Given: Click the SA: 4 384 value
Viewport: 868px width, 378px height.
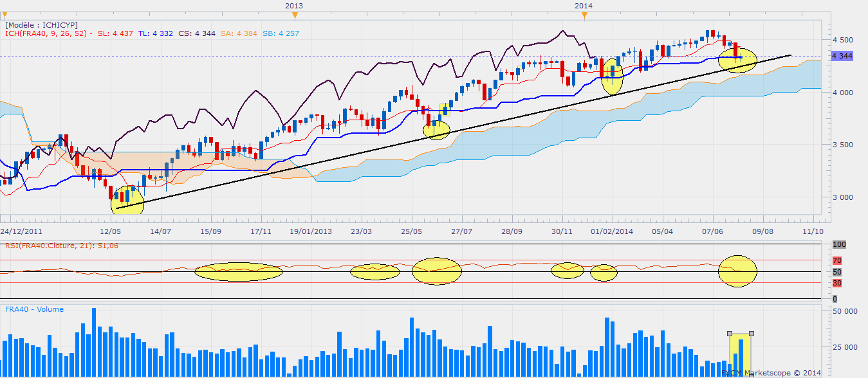Looking at the screenshot, I should click(238, 33).
